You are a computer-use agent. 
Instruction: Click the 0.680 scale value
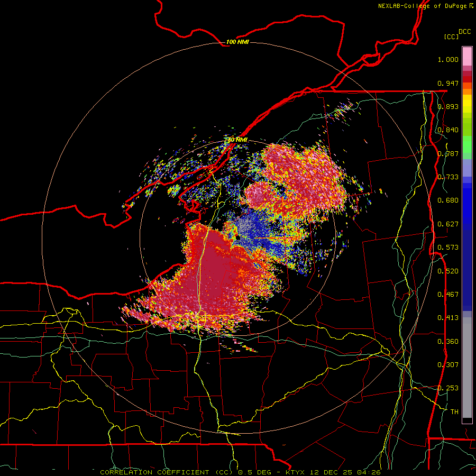point(448,200)
